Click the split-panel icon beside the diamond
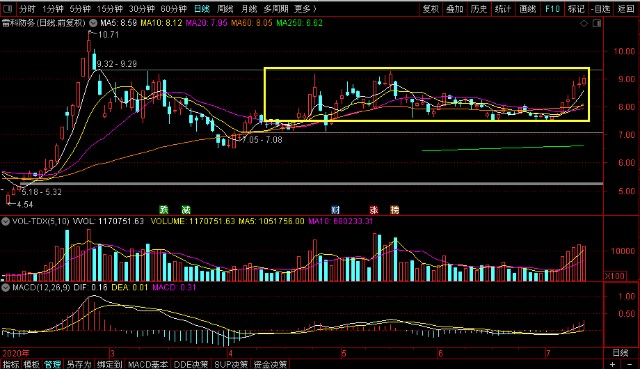The width and height of the screenshot is (640, 369). [x=597, y=23]
